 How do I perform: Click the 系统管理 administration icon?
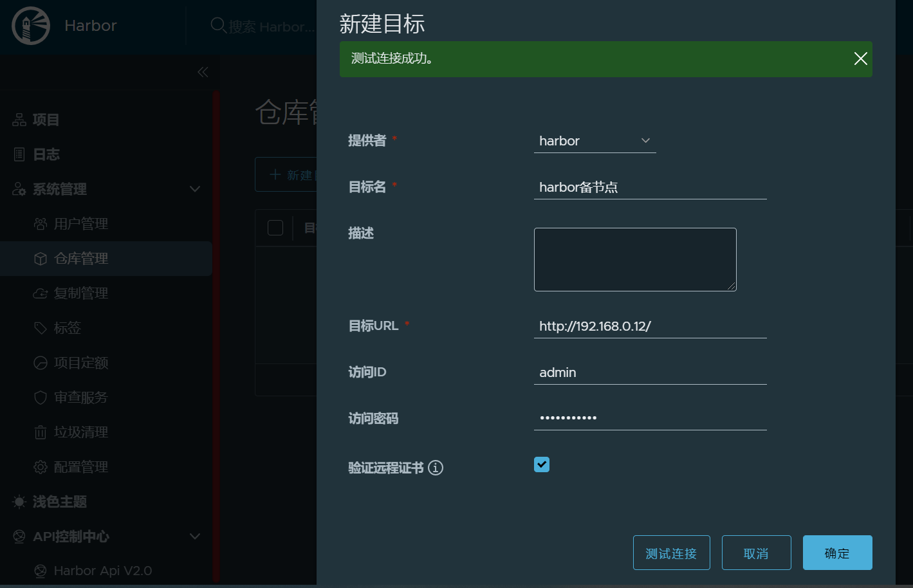19,189
